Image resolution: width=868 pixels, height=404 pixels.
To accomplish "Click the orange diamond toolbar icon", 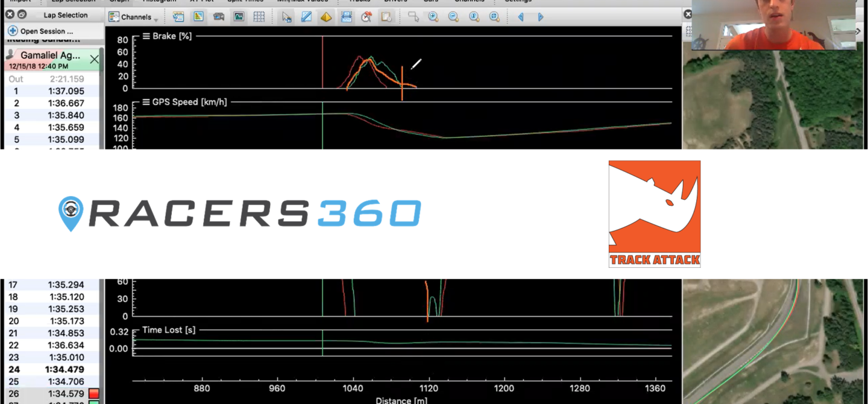I will click(326, 17).
